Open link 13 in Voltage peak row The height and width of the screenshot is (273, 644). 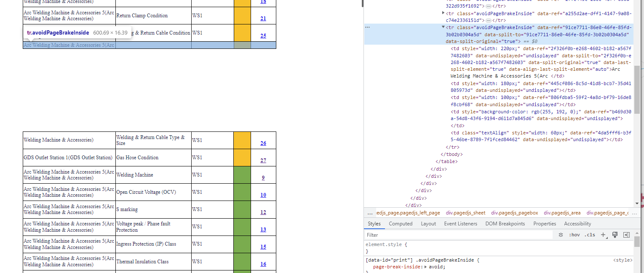pos(263,230)
